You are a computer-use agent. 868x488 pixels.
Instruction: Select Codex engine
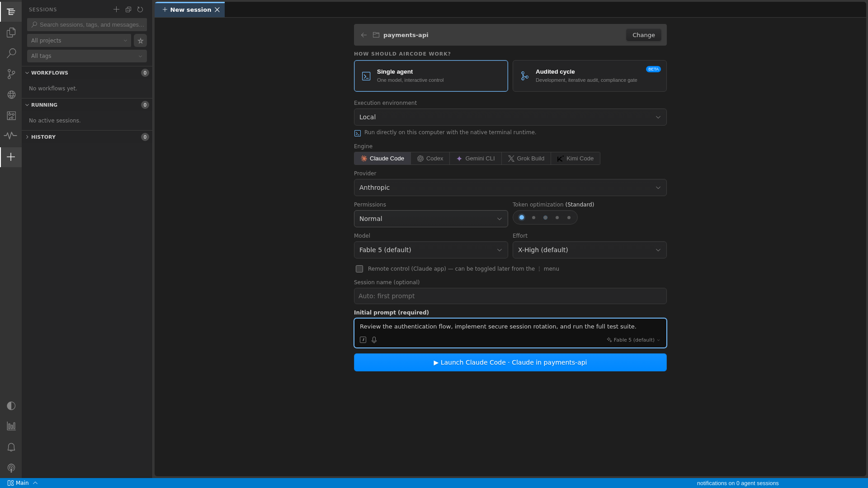430,159
